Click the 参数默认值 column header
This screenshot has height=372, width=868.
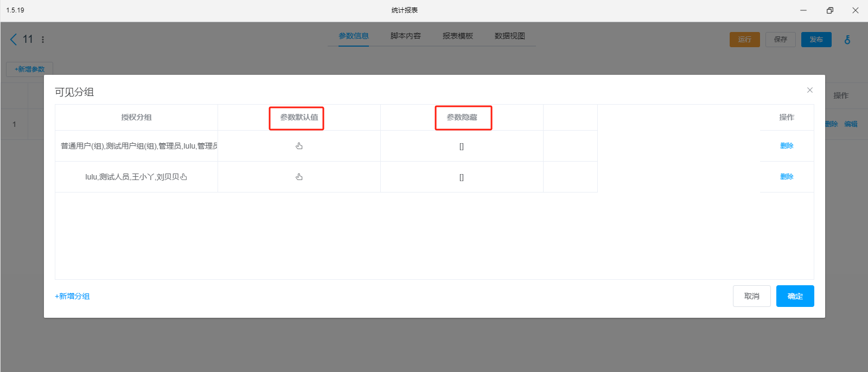pos(299,117)
